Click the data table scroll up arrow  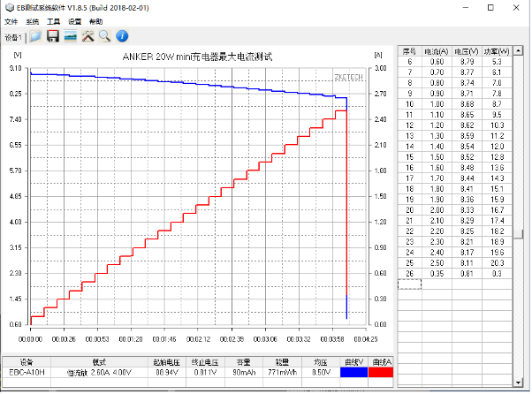coord(518,51)
